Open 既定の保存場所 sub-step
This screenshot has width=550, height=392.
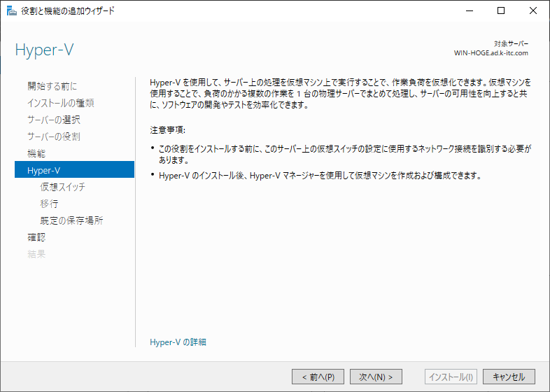pos(71,220)
